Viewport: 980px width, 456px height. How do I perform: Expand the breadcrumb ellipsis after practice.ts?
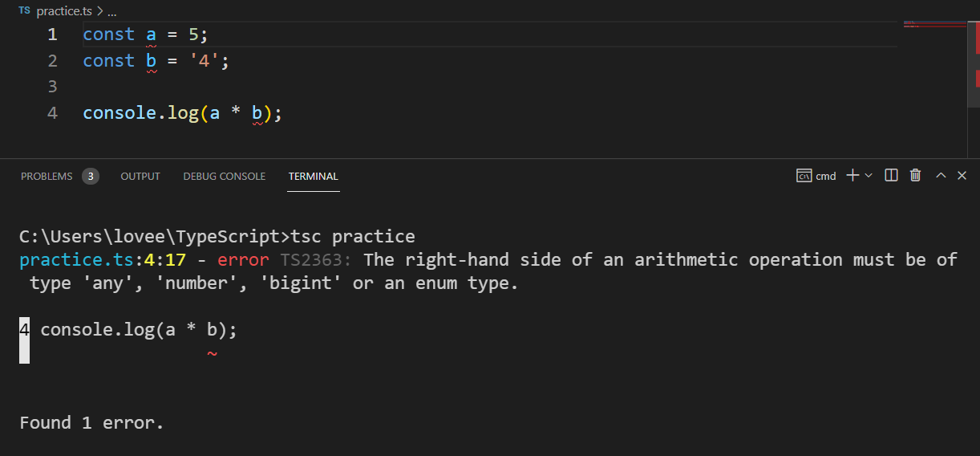click(x=111, y=12)
